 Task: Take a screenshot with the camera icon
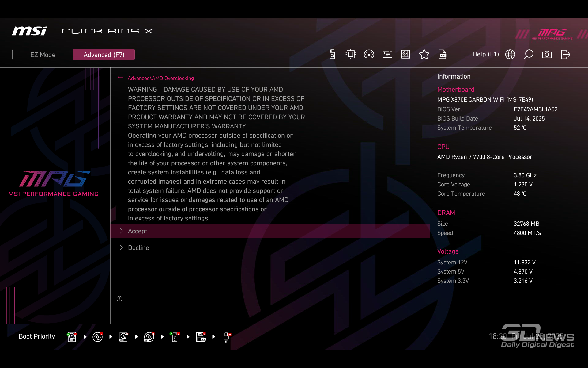(547, 55)
